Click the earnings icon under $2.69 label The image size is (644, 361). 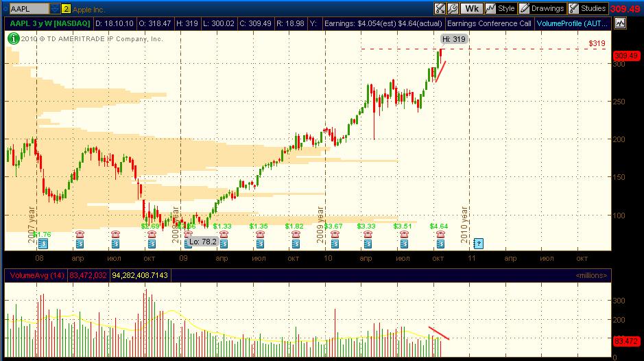[x=152, y=244]
